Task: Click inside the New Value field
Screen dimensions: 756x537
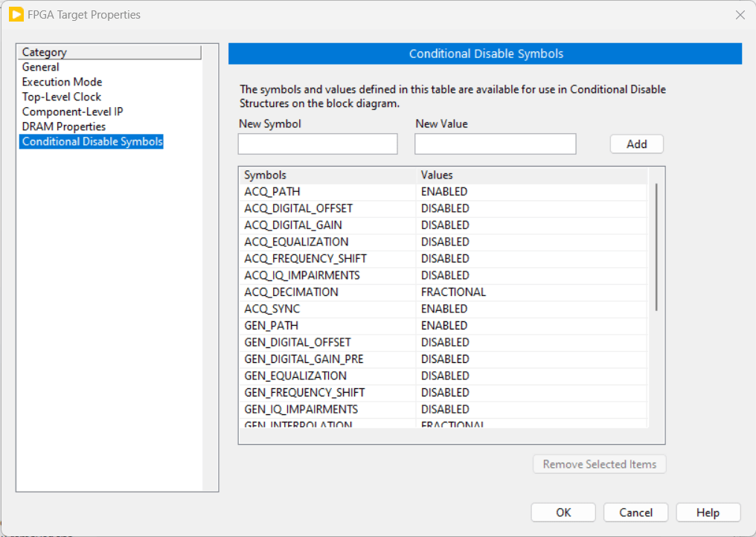Action: point(495,144)
